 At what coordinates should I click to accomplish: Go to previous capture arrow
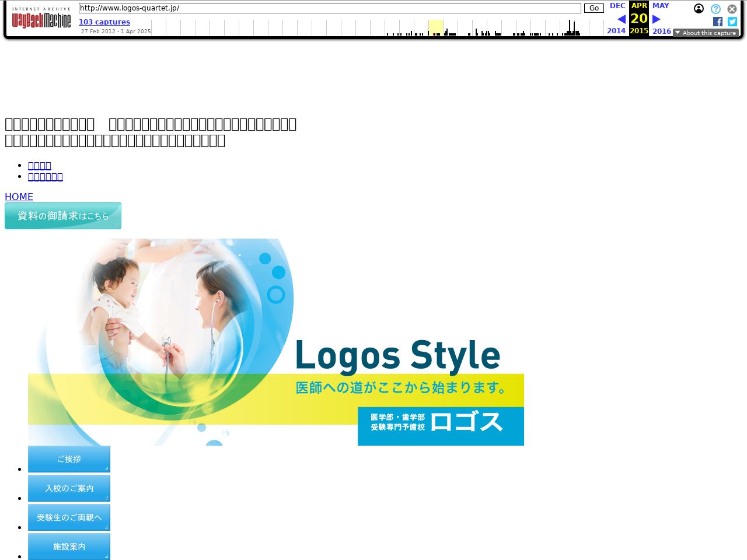621,19
